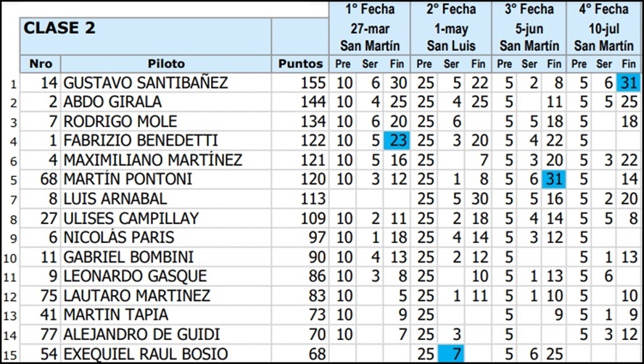
Task: Select the 2° Fecha San Luis header
Action: click(x=451, y=28)
